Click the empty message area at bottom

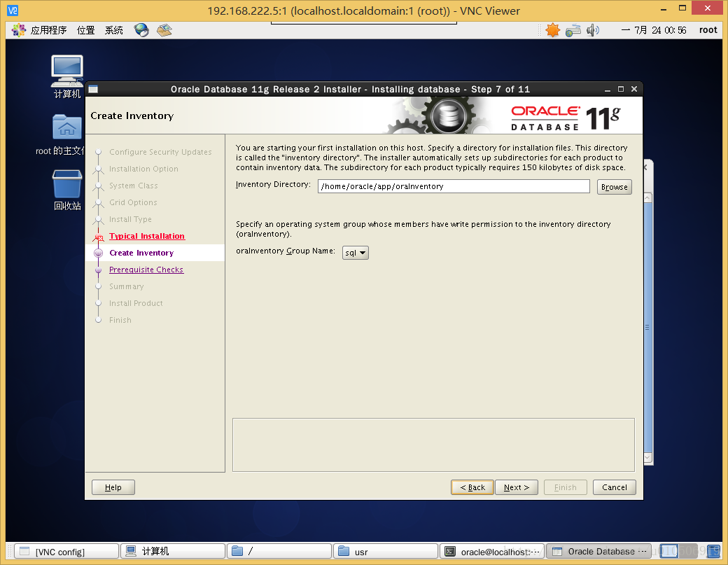433,445
